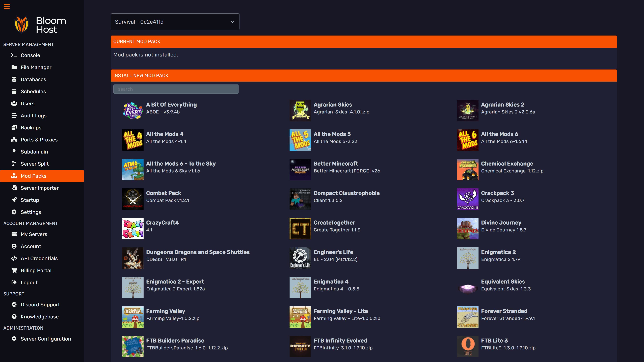Click the Console terminal icon
644x362 pixels.
[x=14, y=55]
